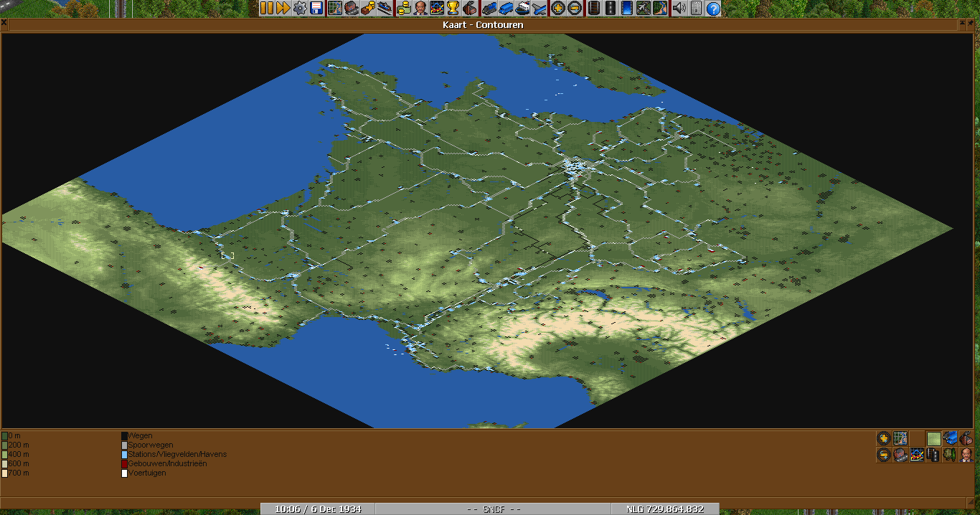
Task: Click the 'Gebouwen/Industrieën' legend label
Action: (x=167, y=463)
